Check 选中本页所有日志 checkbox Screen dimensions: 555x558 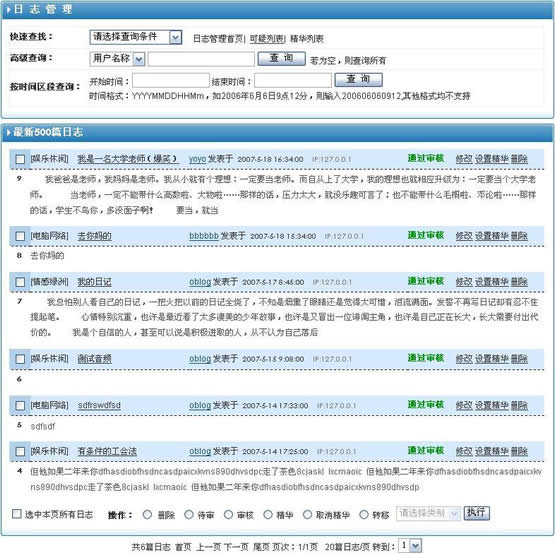tap(17, 514)
